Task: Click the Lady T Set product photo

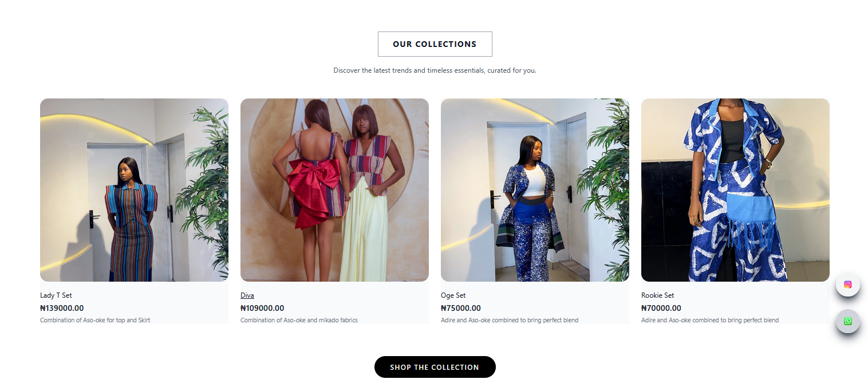Action: click(133, 189)
